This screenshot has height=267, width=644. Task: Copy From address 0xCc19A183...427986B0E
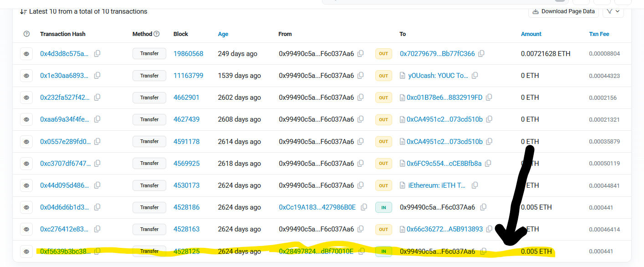tap(363, 207)
